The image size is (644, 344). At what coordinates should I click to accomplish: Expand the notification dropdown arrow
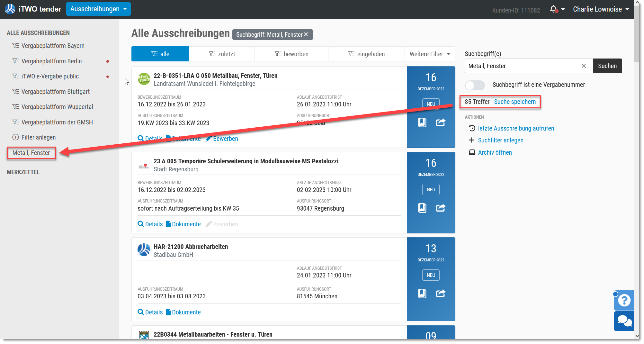coord(563,10)
